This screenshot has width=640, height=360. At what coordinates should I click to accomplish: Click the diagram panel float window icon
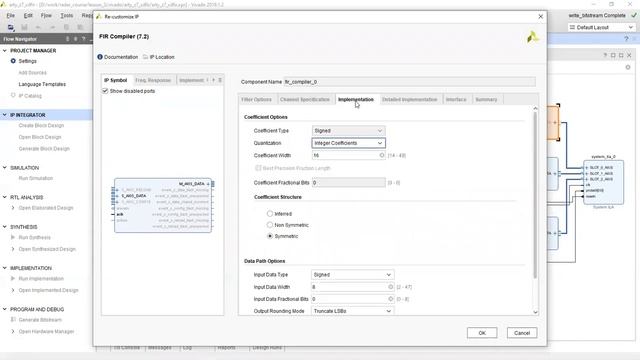pos(613,55)
